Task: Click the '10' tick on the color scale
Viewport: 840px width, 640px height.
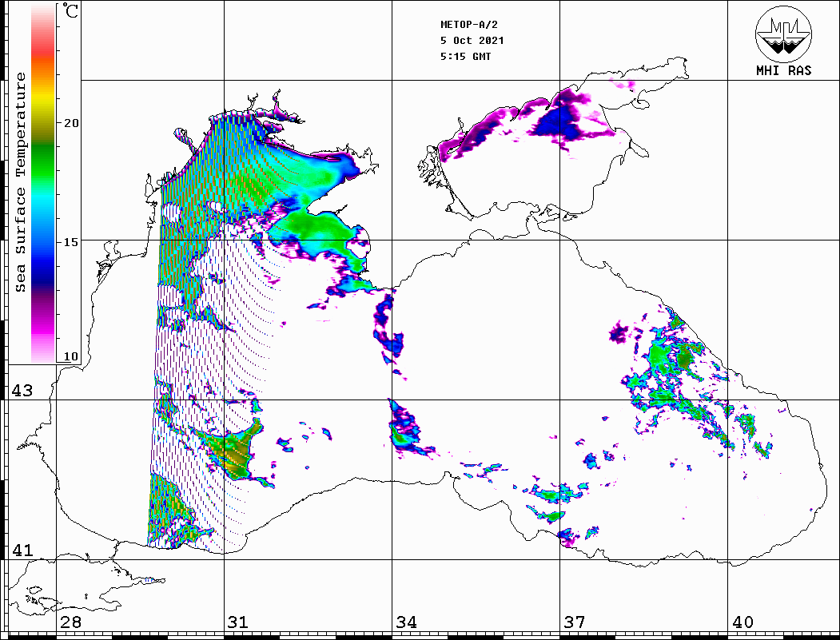Action: click(x=71, y=356)
